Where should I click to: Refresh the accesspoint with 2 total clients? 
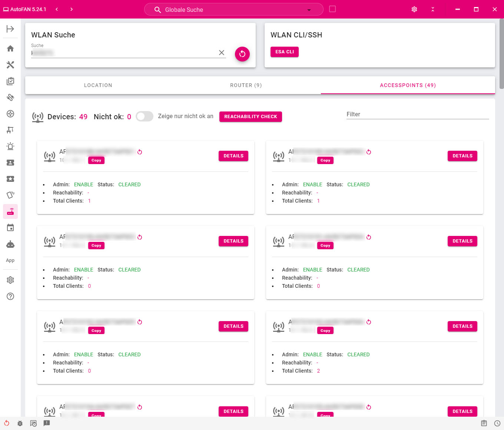coord(369,322)
